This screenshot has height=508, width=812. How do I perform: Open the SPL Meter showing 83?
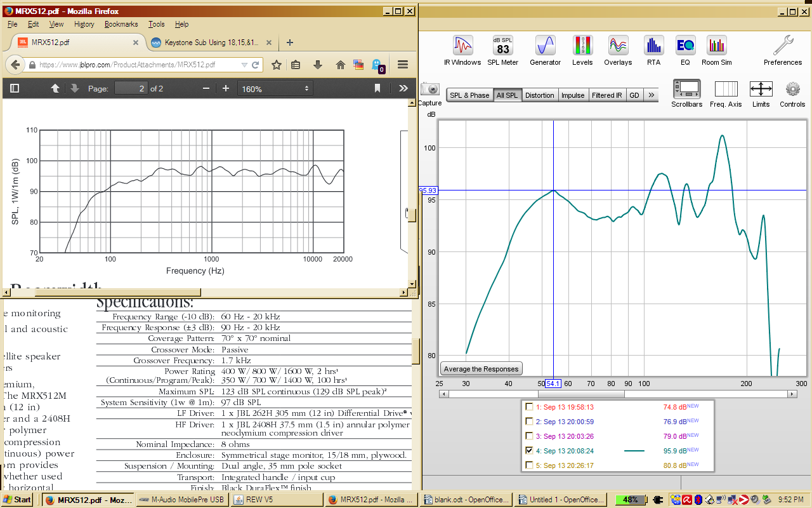coord(502,50)
